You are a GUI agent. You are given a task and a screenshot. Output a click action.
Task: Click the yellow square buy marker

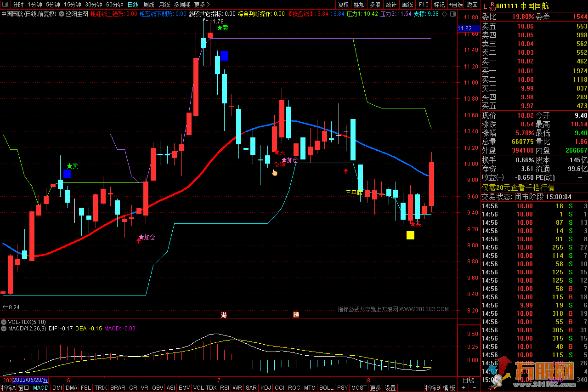[x=410, y=235]
